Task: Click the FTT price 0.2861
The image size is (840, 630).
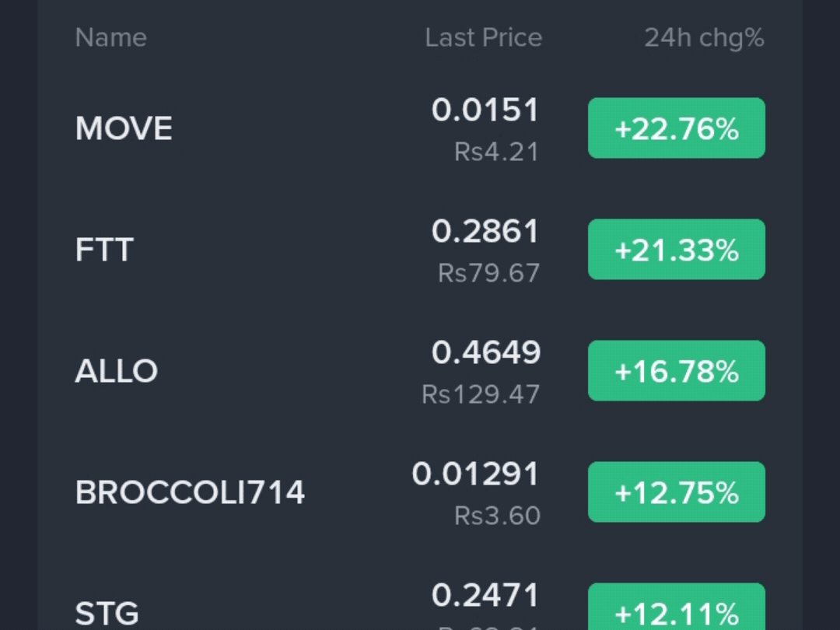Action: click(x=485, y=231)
